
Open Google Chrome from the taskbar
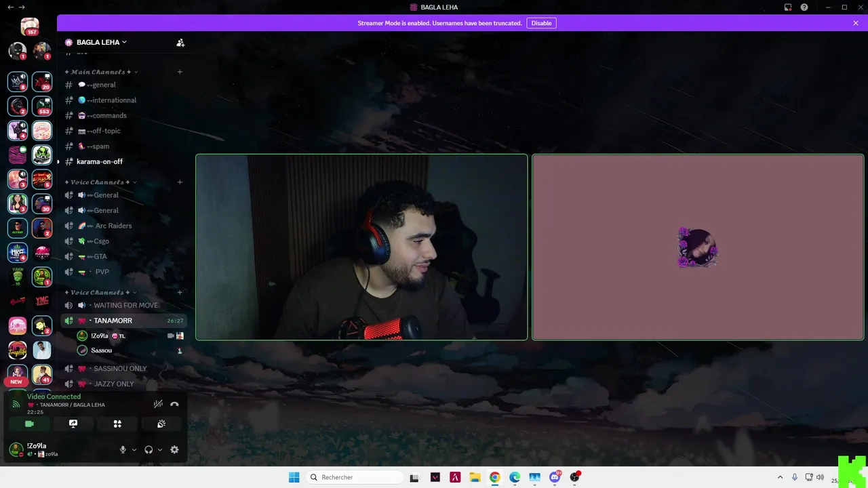[x=495, y=477]
